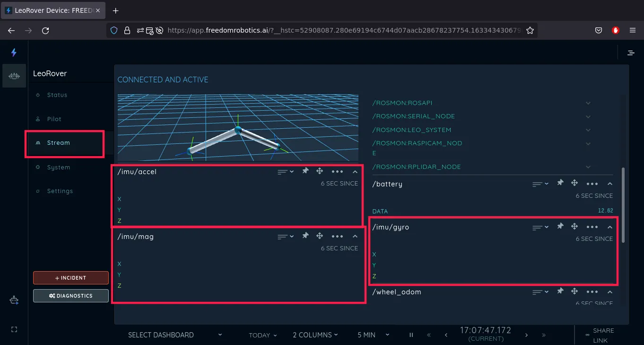Open the top-right panel menu icon
Image resolution: width=644 pixels, height=345 pixels.
631,53
